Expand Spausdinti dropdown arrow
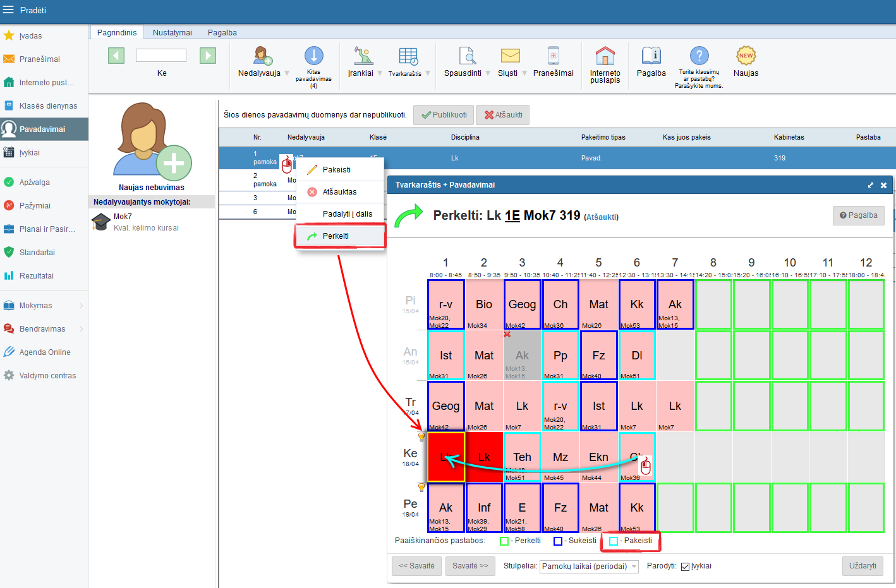The width and height of the screenshot is (896, 588). pyautogui.click(x=488, y=73)
